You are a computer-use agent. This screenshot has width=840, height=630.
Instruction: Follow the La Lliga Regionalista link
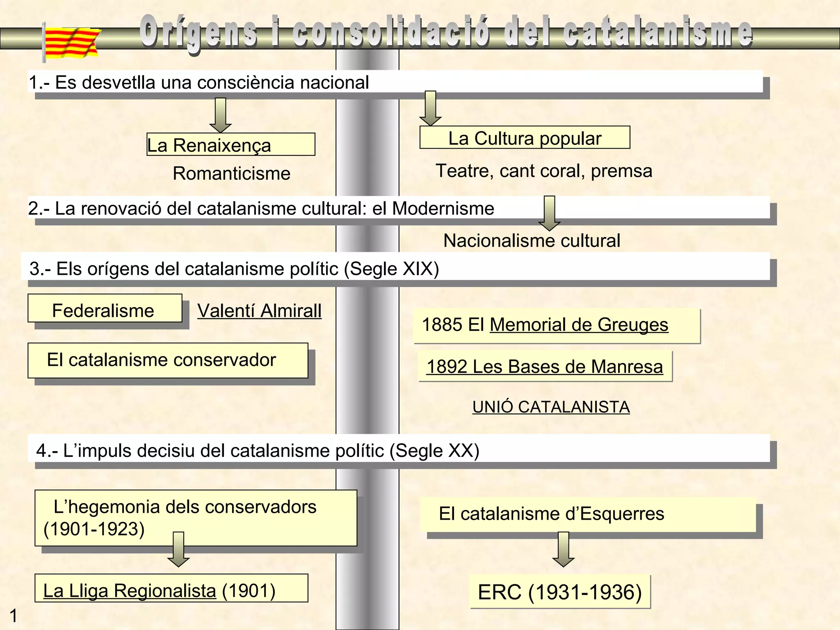(x=130, y=591)
